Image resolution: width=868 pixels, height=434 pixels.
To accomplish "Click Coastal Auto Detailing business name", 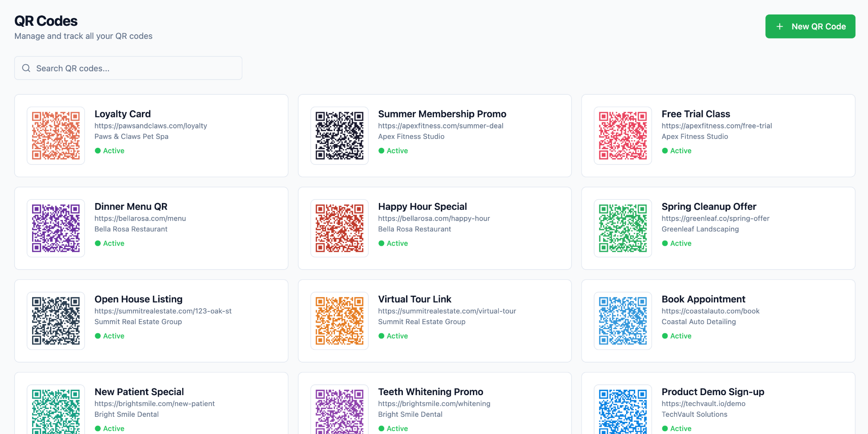I will (x=699, y=322).
